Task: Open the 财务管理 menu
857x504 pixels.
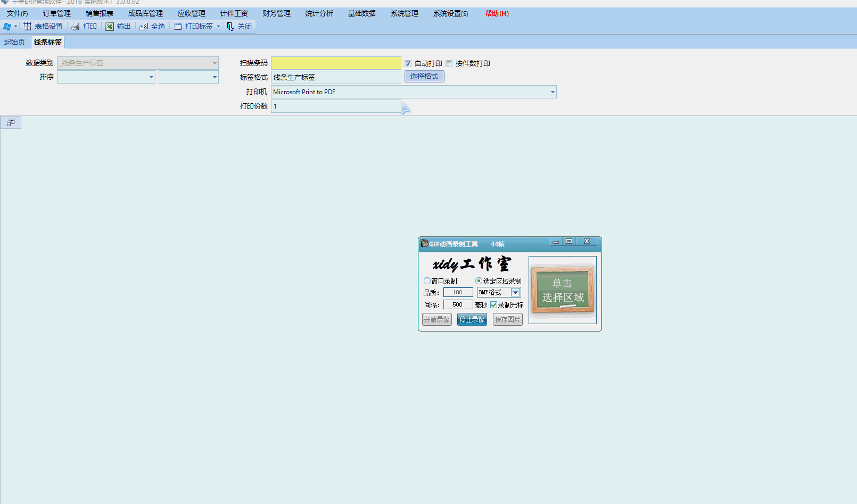Action: tap(276, 13)
